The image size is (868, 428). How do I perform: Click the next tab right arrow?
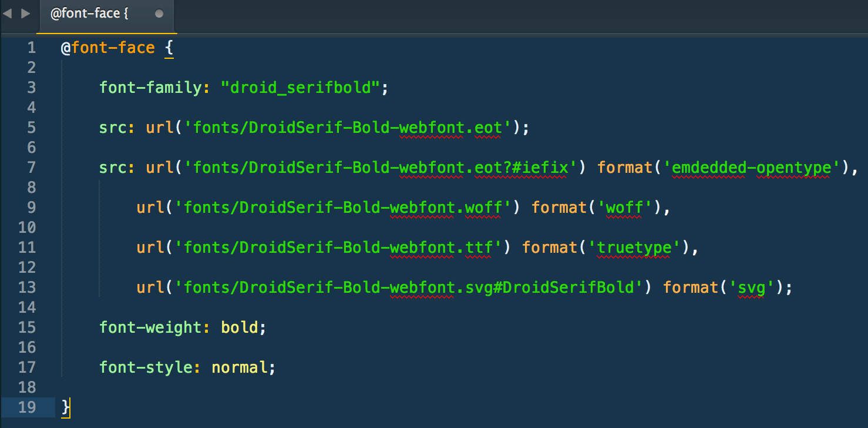coord(26,13)
